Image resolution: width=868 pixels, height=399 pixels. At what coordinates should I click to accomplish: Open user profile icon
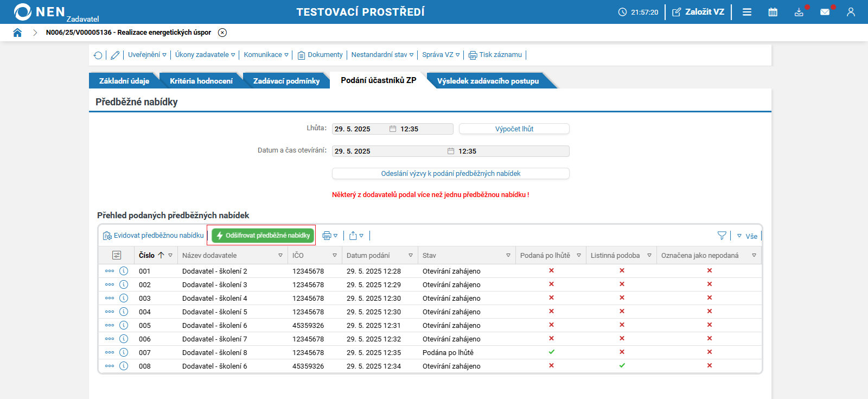(x=851, y=12)
